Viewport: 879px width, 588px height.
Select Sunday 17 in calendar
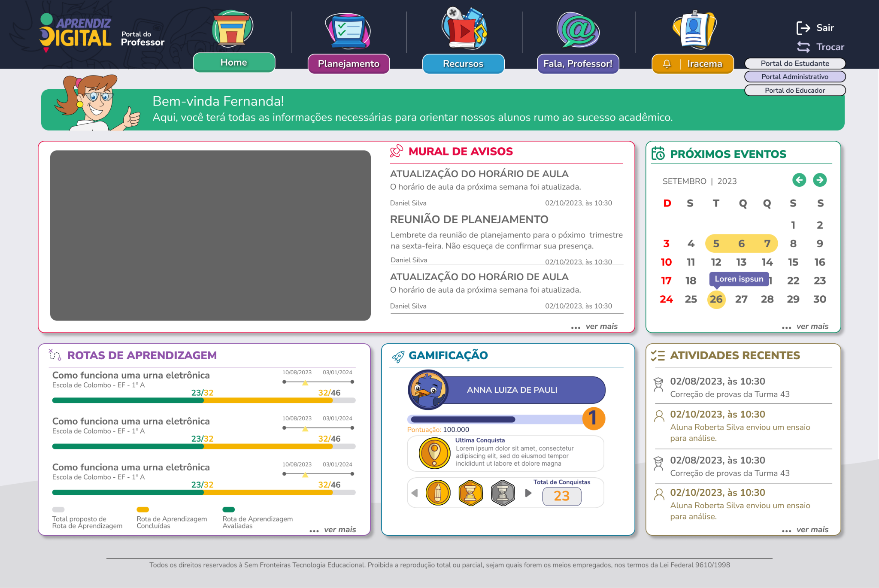666,281
